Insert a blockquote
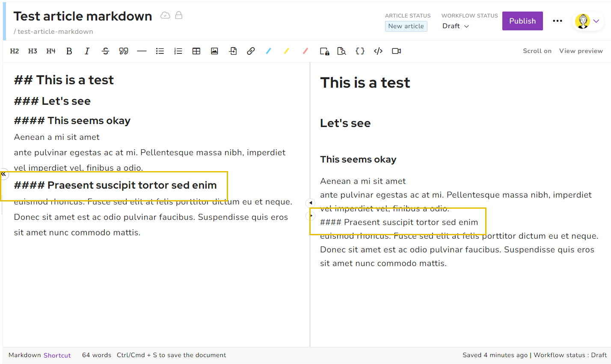Viewport: 611px width, 364px height. [x=124, y=51]
